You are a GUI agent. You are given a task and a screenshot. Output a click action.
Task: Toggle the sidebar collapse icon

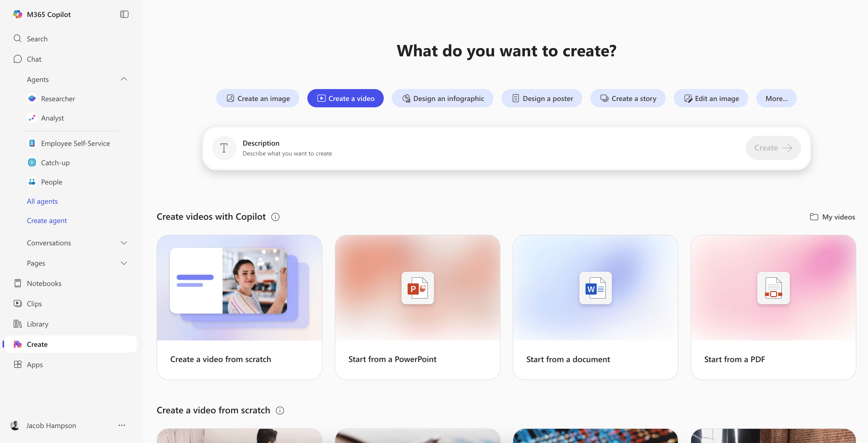coord(124,14)
